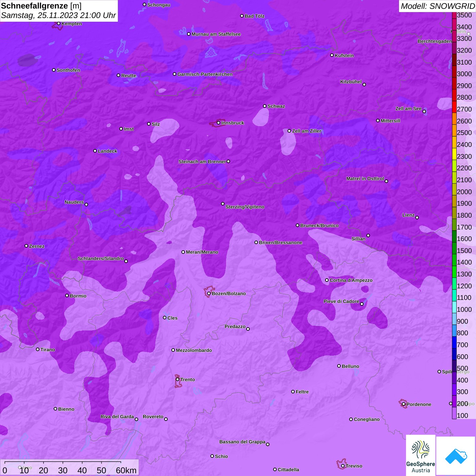The width and height of the screenshot is (476, 476).
Task: Click the 100 m legend color swatch
Action: [454, 413]
